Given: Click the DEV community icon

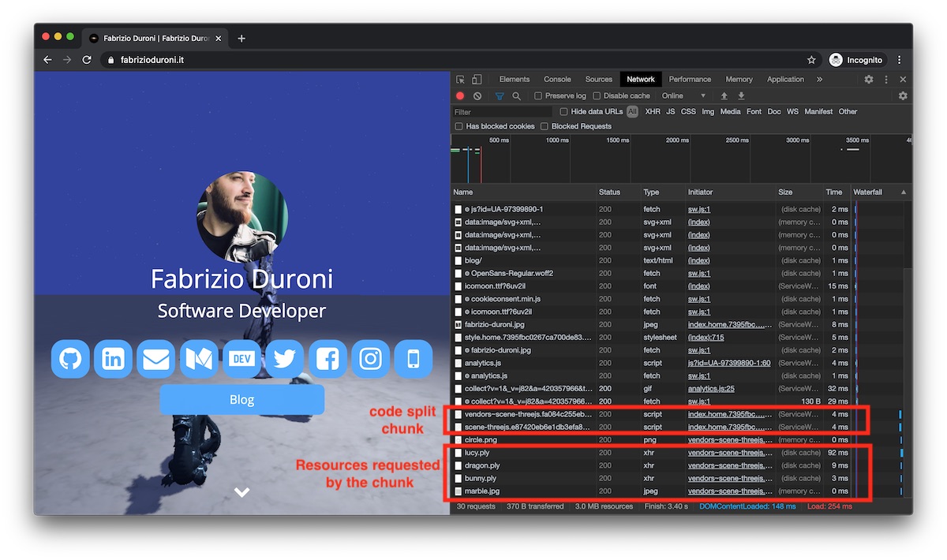Looking at the screenshot, I should [x=241, y=360].
